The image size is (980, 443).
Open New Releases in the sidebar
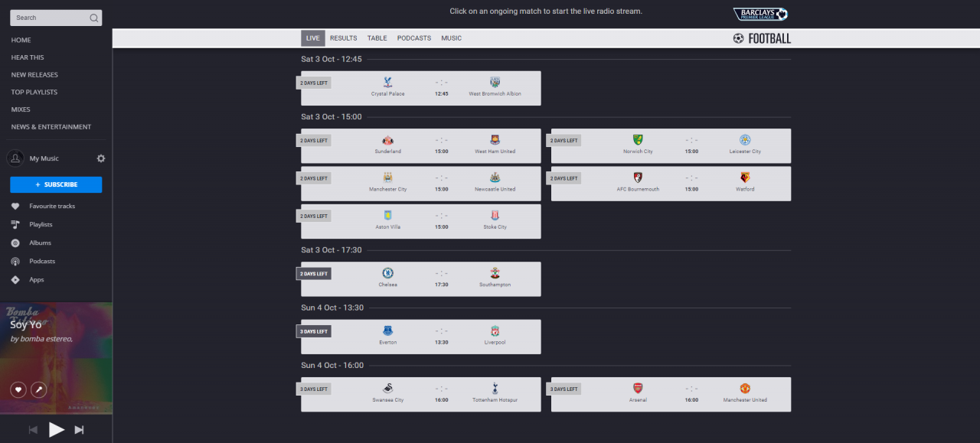coord(34,75)
